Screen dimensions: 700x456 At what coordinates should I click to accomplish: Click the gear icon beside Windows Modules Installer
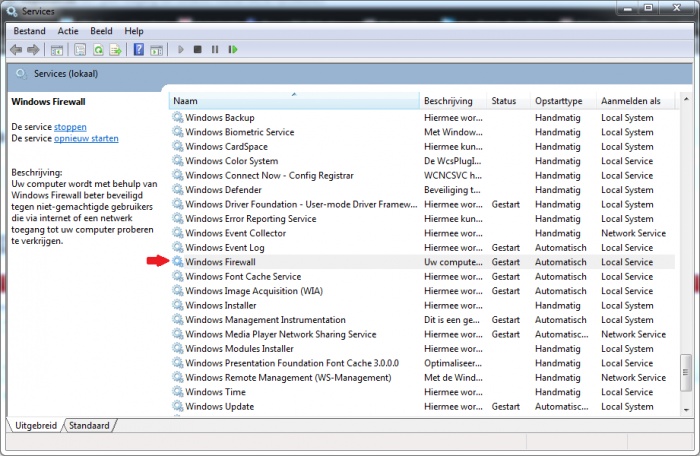[178, 348]
